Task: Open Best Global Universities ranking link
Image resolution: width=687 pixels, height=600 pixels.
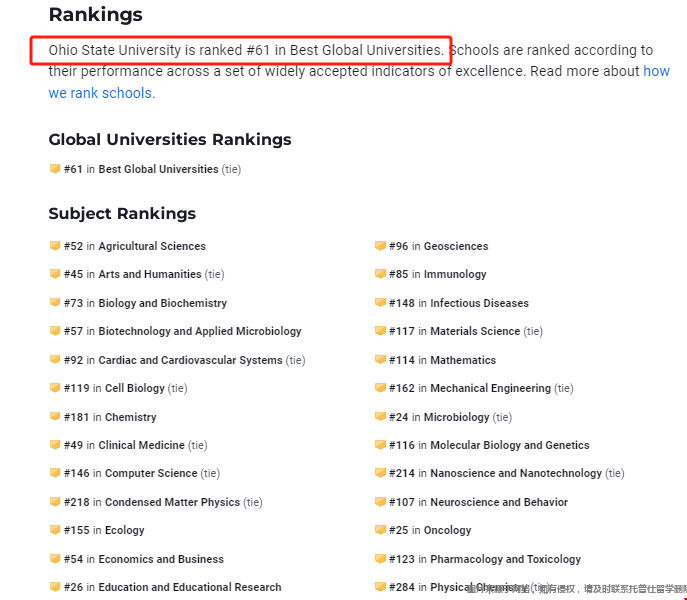Action: (158, 169)
